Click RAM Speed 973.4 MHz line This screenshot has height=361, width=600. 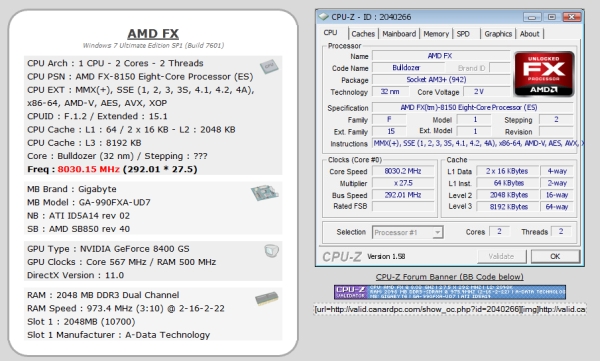point(126,308)
